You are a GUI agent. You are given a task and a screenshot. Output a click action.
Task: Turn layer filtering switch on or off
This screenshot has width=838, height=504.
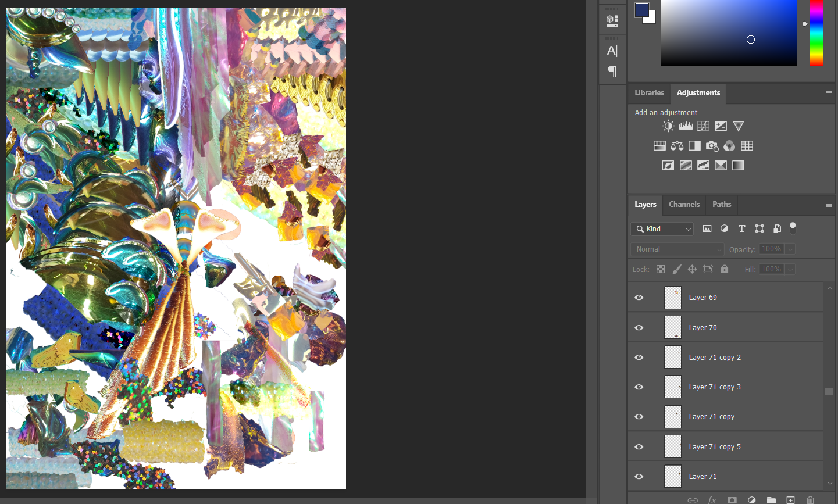click(793, 228)
